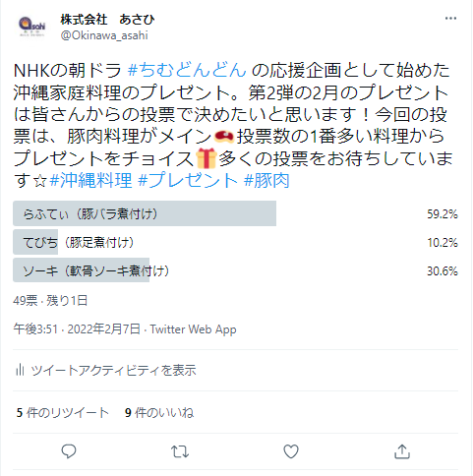View the 9 件のいいね list

point(159,412)
